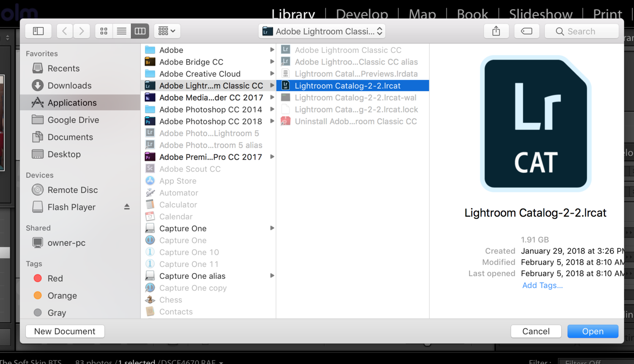Click the edit tags icon
This screenshot has width=634, height=364.
point(527,31)
